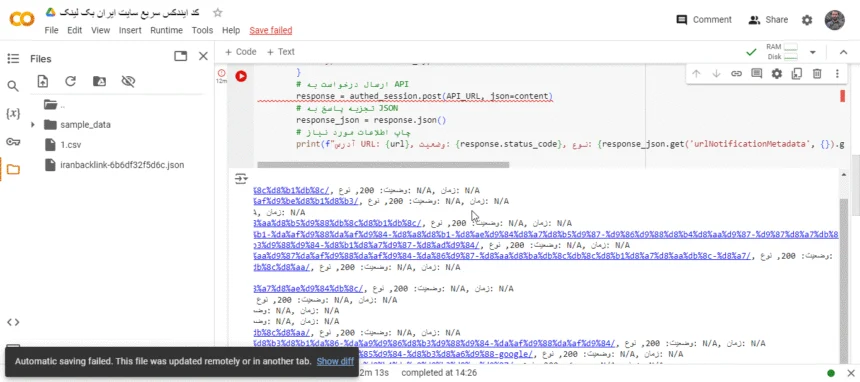Open code snippets icon in left sidebar
This screenshot has width=860, height=382.
(13, 322)
